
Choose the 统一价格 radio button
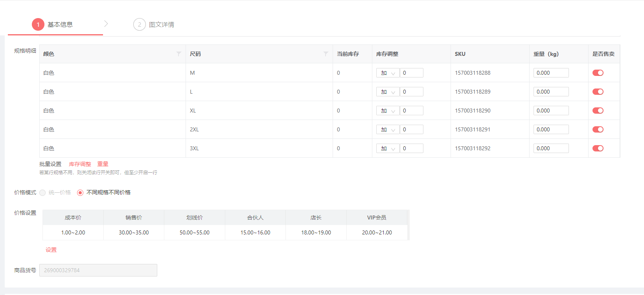click(42, 193)
